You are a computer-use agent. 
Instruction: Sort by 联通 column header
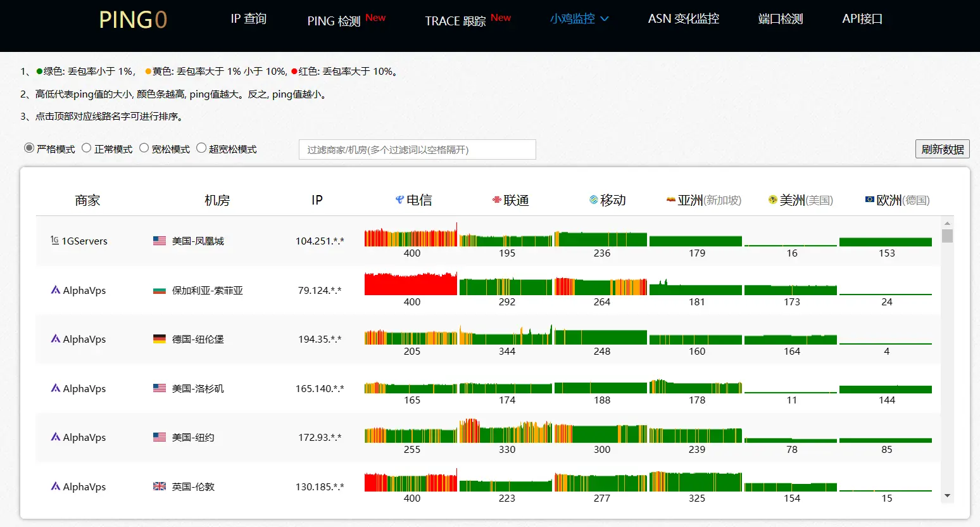pyautogui.click(x=510, y=200)
